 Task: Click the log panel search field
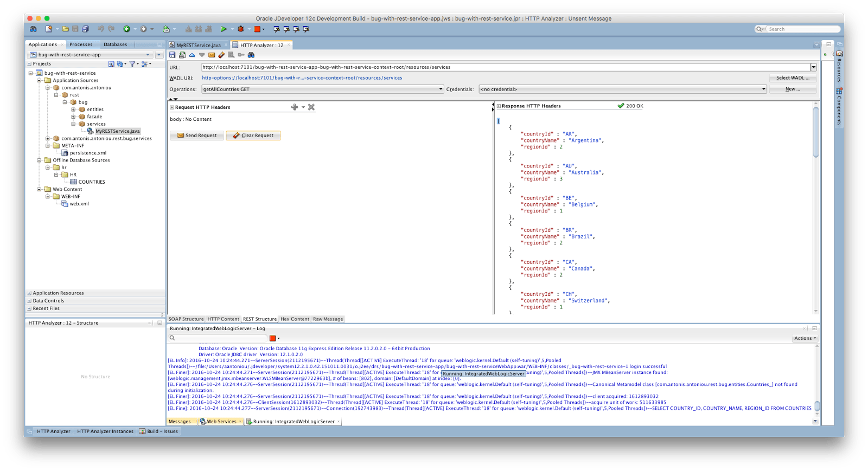click(x=218, y=338)
